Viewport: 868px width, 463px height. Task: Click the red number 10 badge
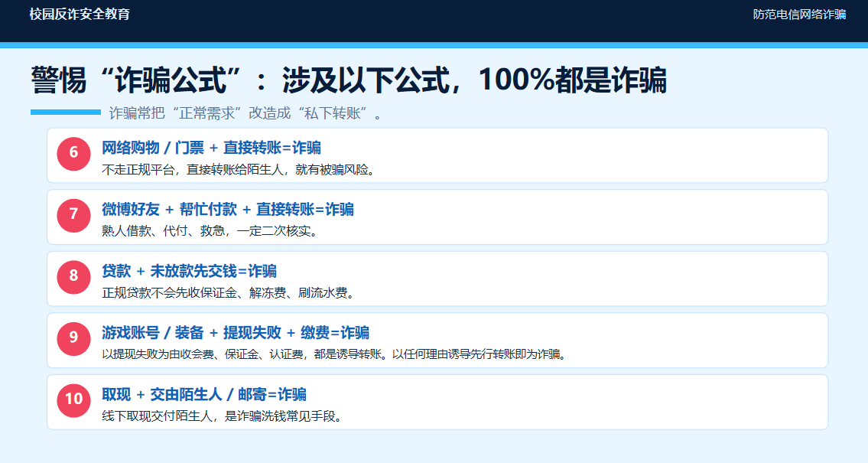tap(73, 400)
